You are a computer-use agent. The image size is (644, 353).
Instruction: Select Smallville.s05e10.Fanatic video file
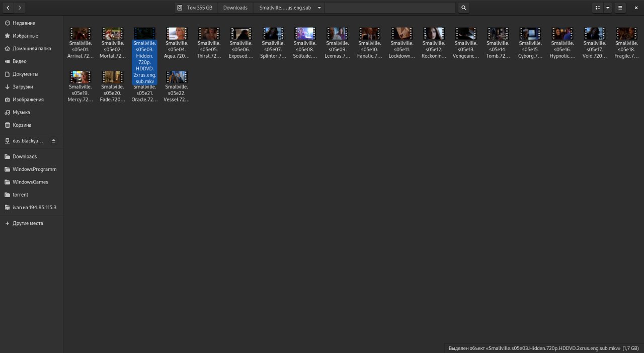click(x=370, y=43)
